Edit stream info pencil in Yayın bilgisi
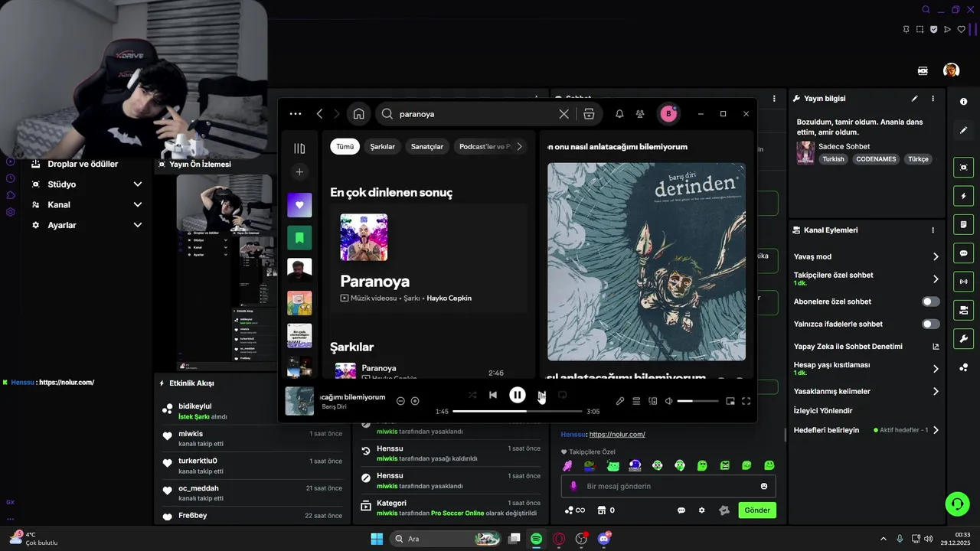This screenshot has width=980, height=551. (914, 99)
